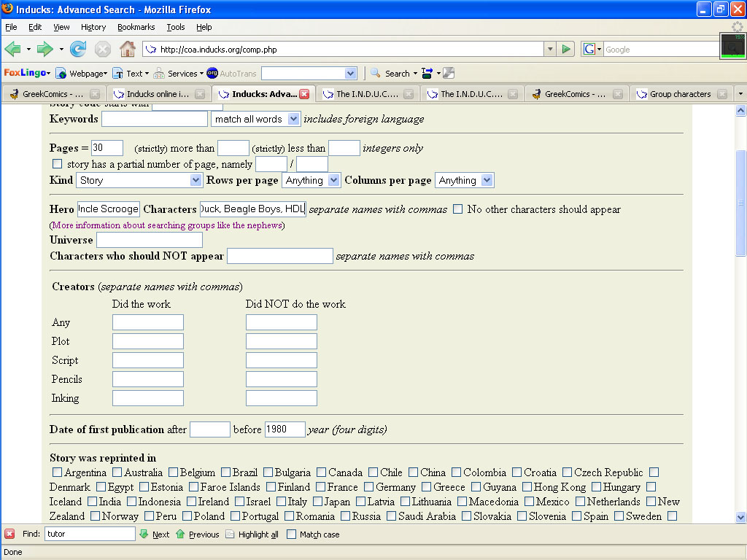747x560 pixels.
Task: Check 'story has a partial number of page'
Action: coord(58,164)
